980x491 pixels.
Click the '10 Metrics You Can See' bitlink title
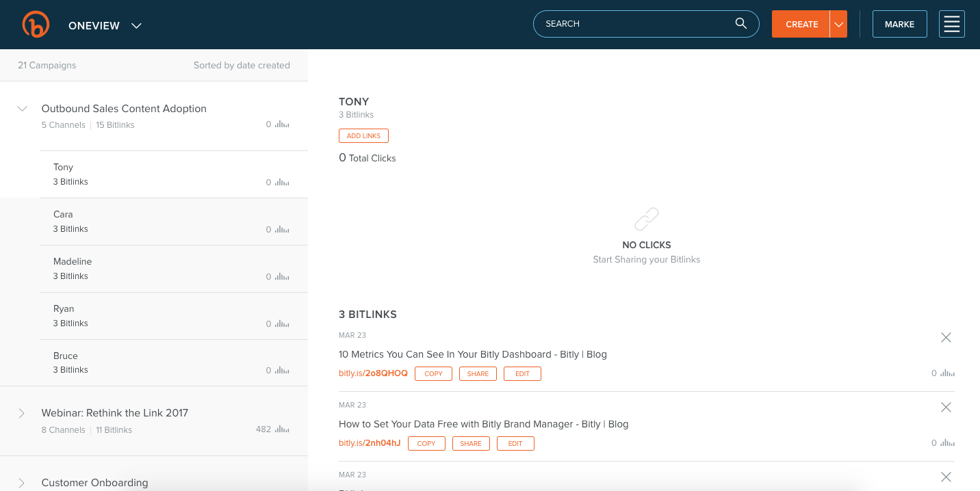[x=473, y=354]
